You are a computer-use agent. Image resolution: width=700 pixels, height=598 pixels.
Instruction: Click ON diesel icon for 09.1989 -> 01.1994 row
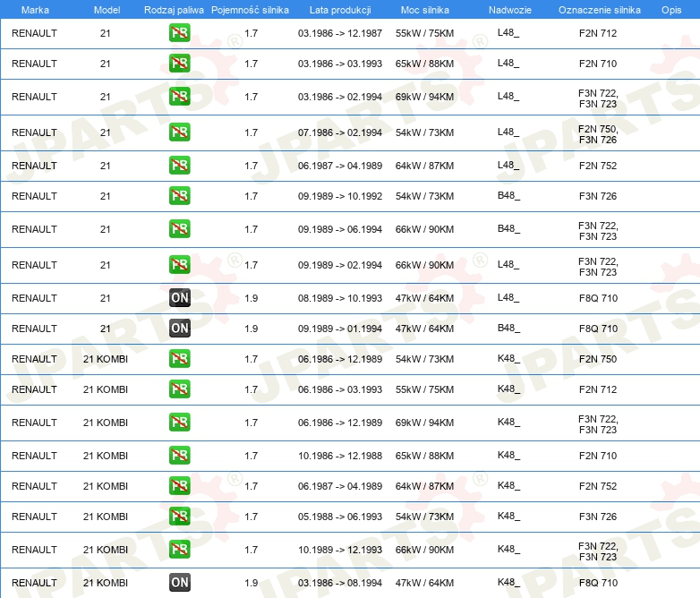click(x=179, y=329)
